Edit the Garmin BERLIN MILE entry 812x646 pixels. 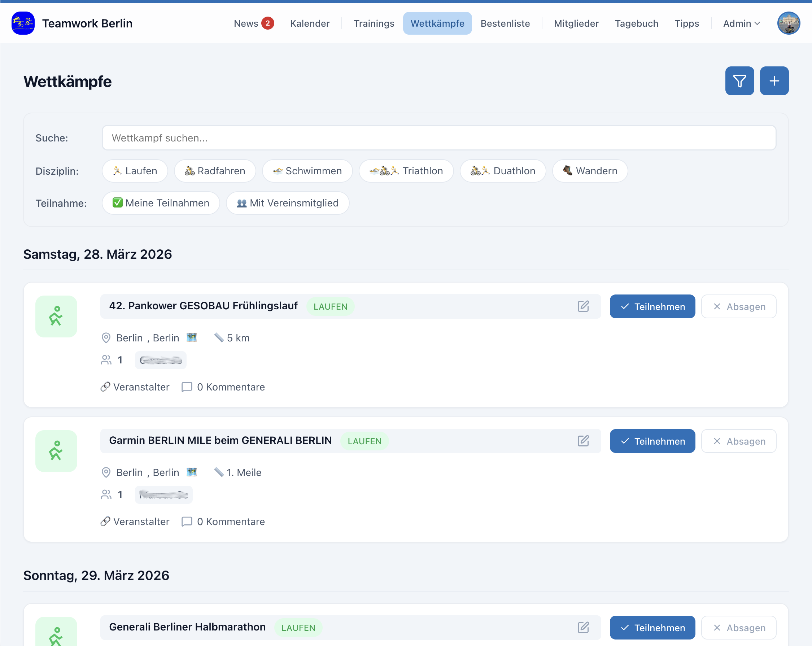[x=583, y=441]
